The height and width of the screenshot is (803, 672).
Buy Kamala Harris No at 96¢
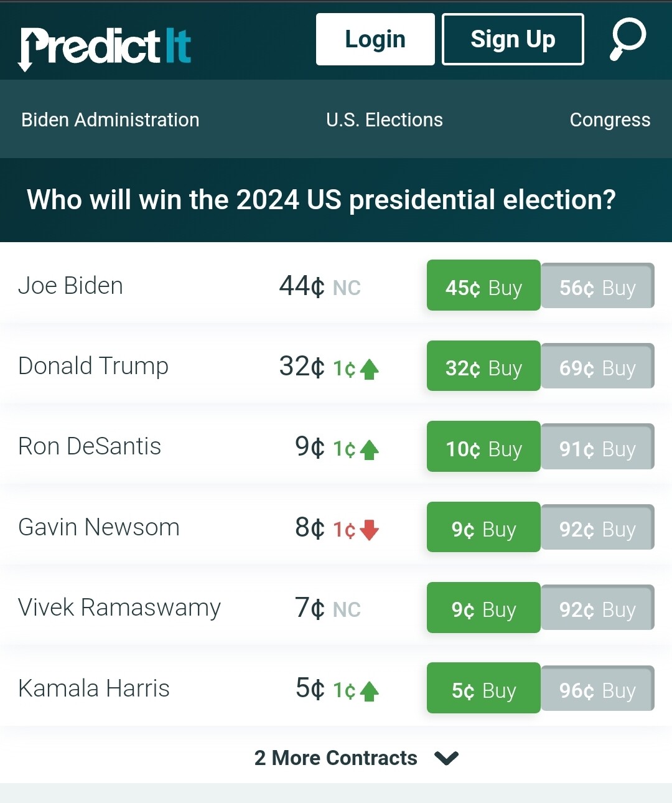(x=597, y=688)
